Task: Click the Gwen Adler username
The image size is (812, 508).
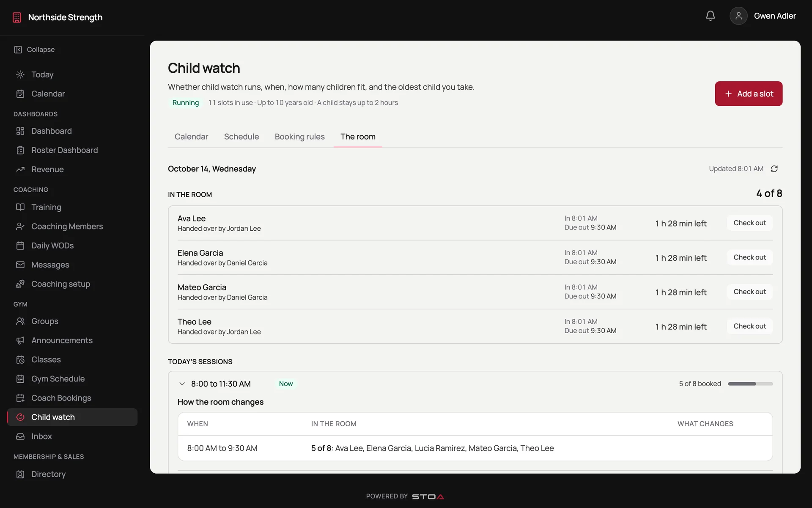Action: pos(775,16)
